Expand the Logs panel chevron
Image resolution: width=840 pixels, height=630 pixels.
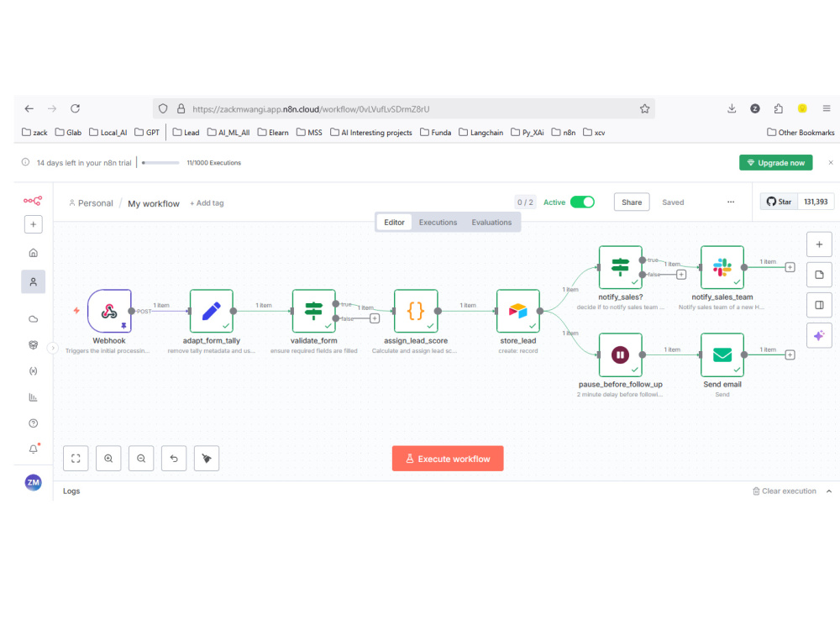[829, 491]
